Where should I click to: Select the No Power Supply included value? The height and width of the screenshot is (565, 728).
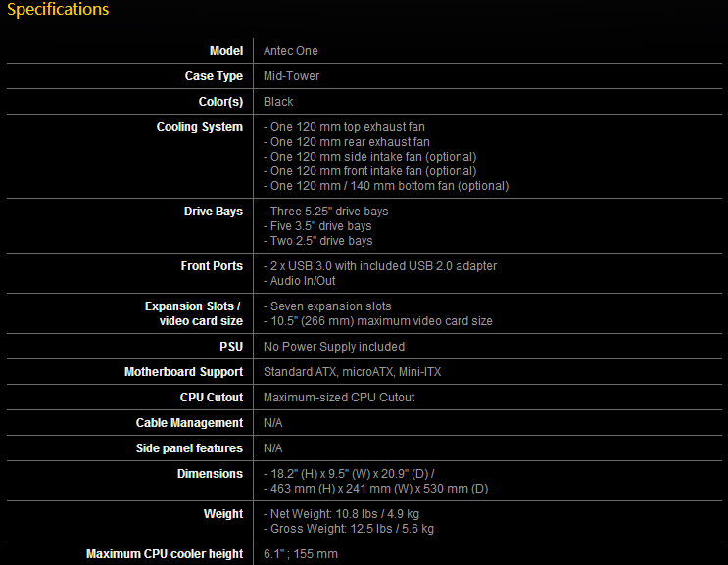(334, 347)
